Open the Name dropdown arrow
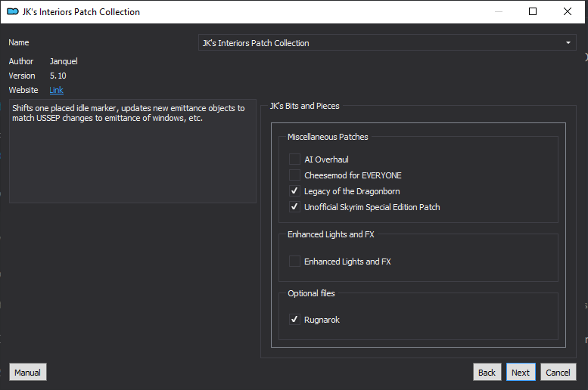The height and width of the screenshot is (390, 588). coord(568,43)
